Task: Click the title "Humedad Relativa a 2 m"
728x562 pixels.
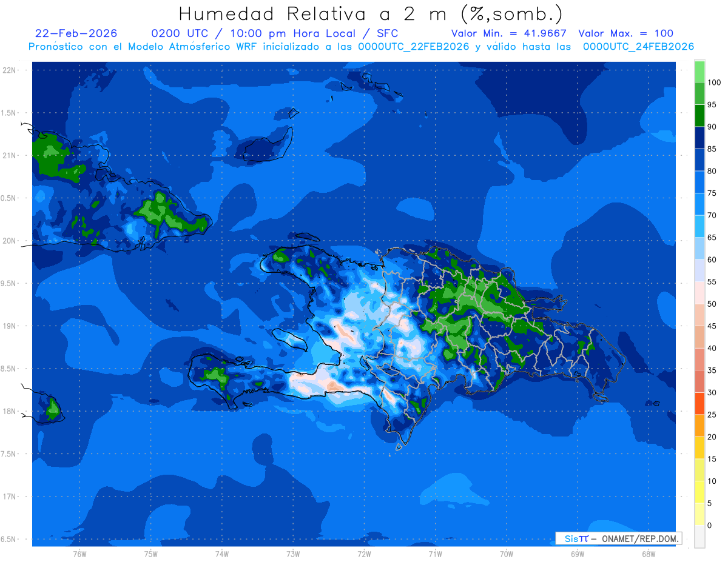Action: point(315,13)
